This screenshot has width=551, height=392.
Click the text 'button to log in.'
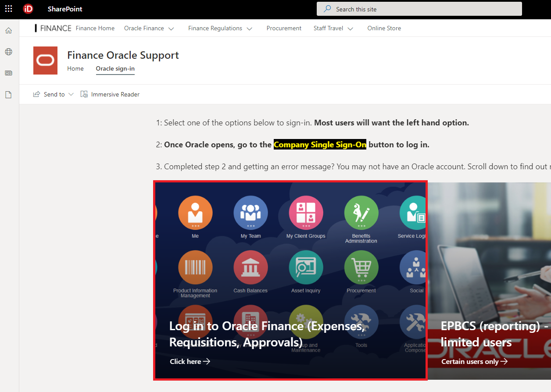(399, 144)
